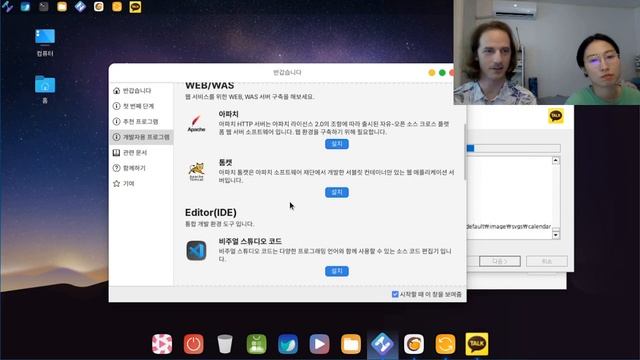Screen dimensions: 640x360
Task: Click the installer log path text ending in calendar
Action: 509,226
